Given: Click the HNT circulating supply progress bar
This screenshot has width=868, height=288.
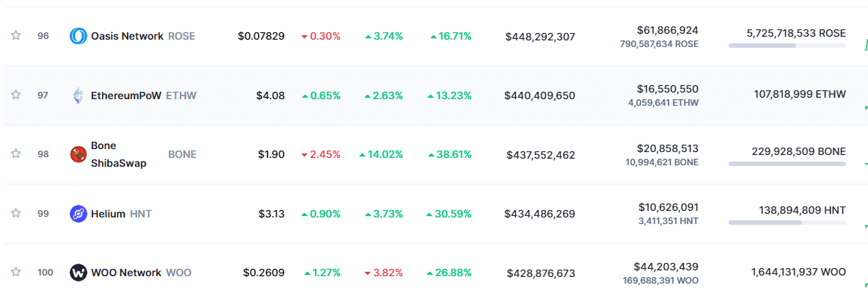Looking at the screenshot, I should click(787, 223).
